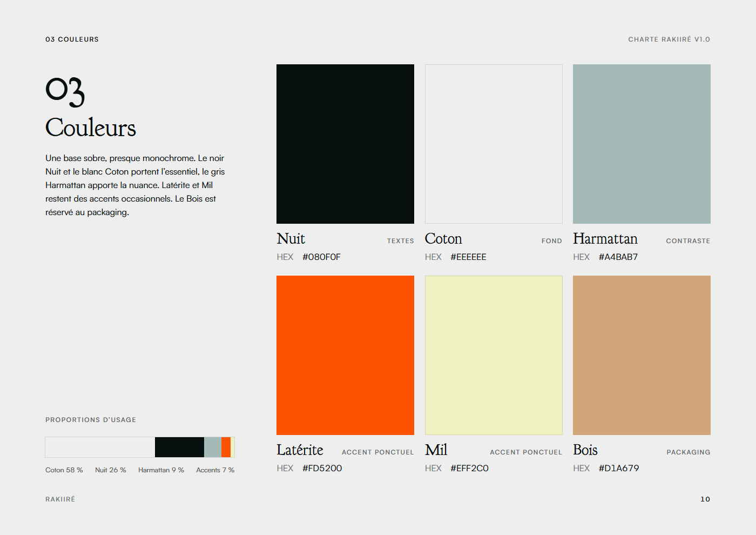Click the RAKIIRÉ footer text
This screenshot has width=756, height=535.
(x=60, y=499)
